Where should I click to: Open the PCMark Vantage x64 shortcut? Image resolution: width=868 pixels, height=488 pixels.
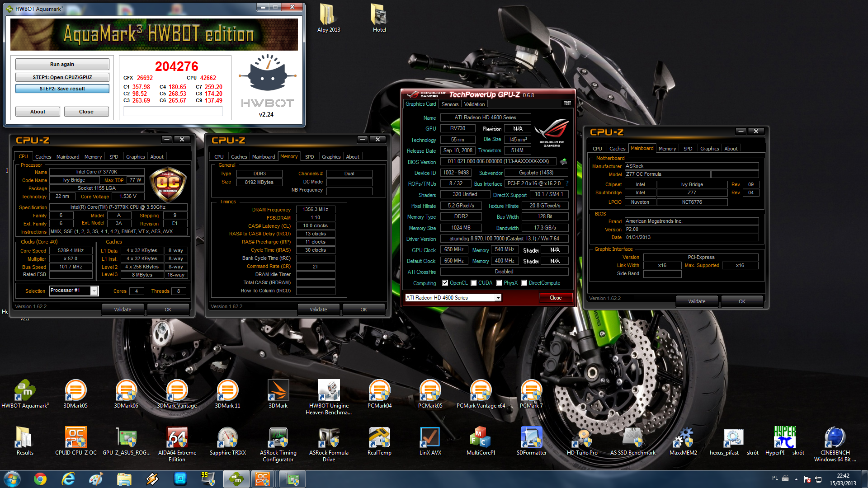coord(481,393)
